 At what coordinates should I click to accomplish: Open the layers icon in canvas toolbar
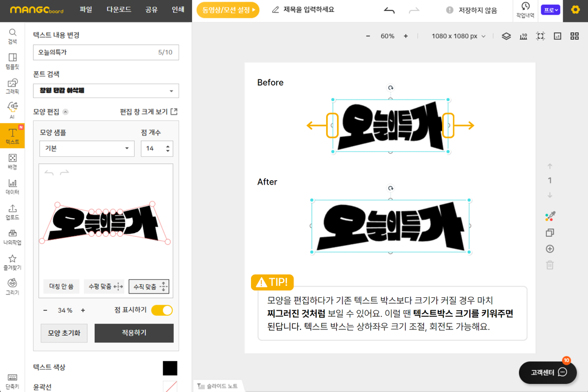[x=506, y=36]
